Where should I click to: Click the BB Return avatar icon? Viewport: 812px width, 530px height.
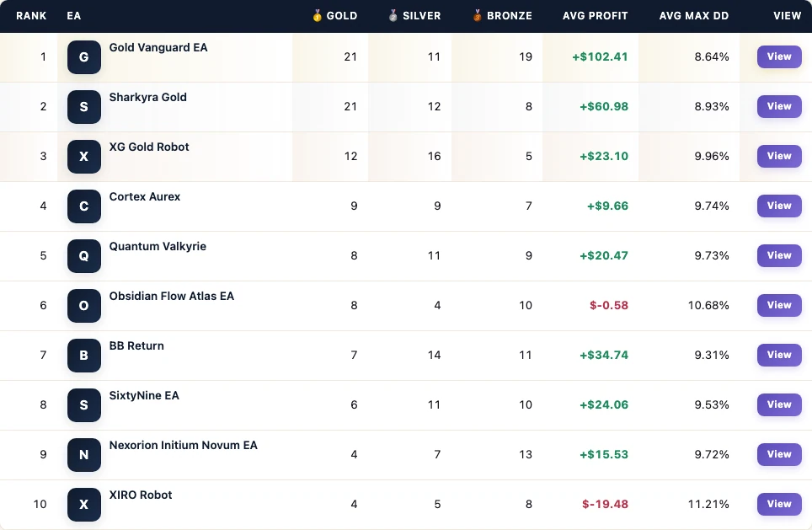click(x=84, y=356)
